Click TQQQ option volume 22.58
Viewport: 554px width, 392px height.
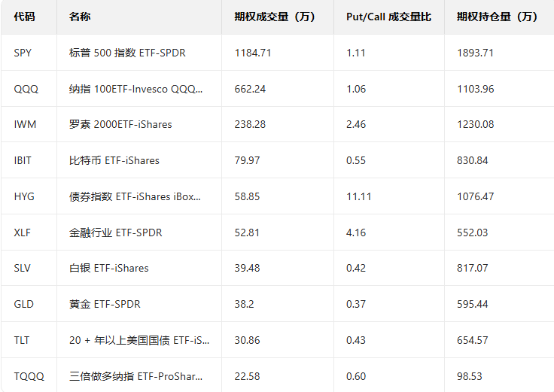pyautogui.click(x=247, y=376)
